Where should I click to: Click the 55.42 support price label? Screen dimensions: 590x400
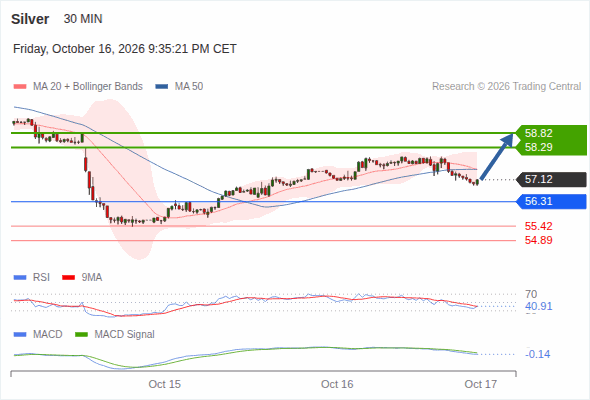click(x=539, y=226)
